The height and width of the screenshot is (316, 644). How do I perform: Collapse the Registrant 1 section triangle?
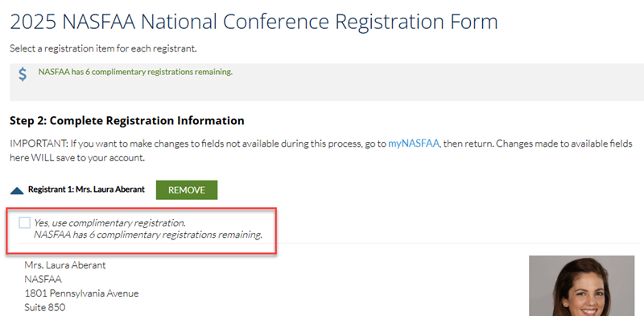pyautogui.click(x=17, y=190)
